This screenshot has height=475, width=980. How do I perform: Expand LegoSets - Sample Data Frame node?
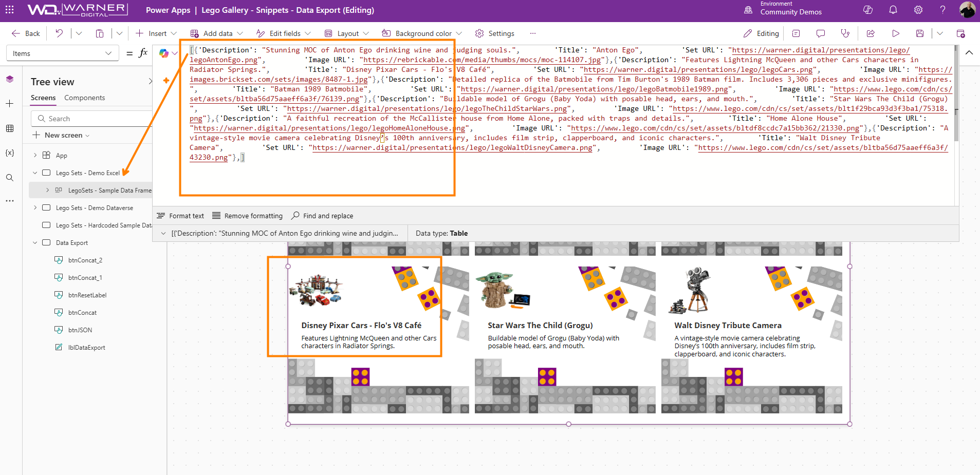[47, 190]
